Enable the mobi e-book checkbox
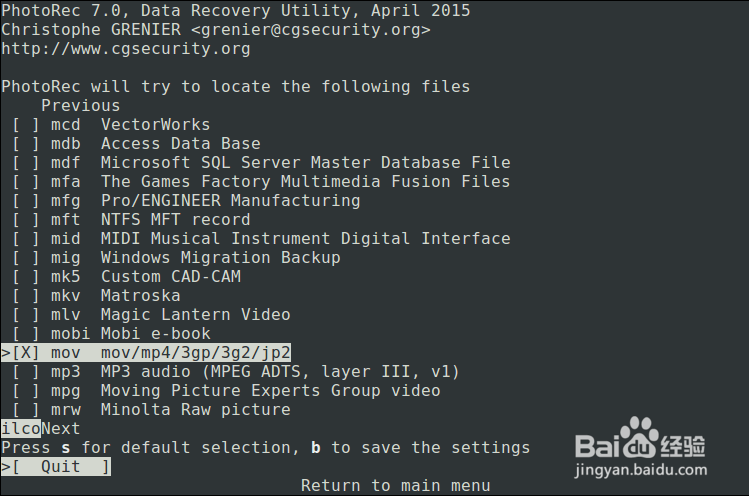Viewport: 749px width, 496px height. coord(26,334)
